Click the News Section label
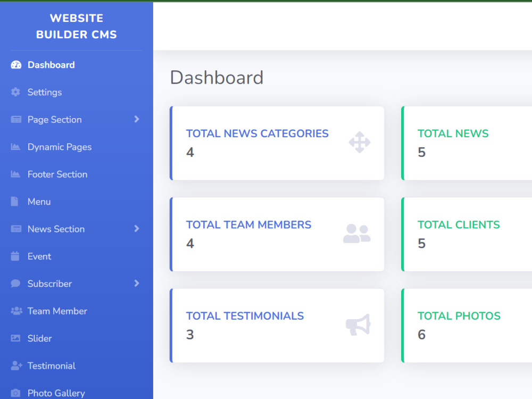Viewport: 532px width, 399px height. (x=56, y=229)
